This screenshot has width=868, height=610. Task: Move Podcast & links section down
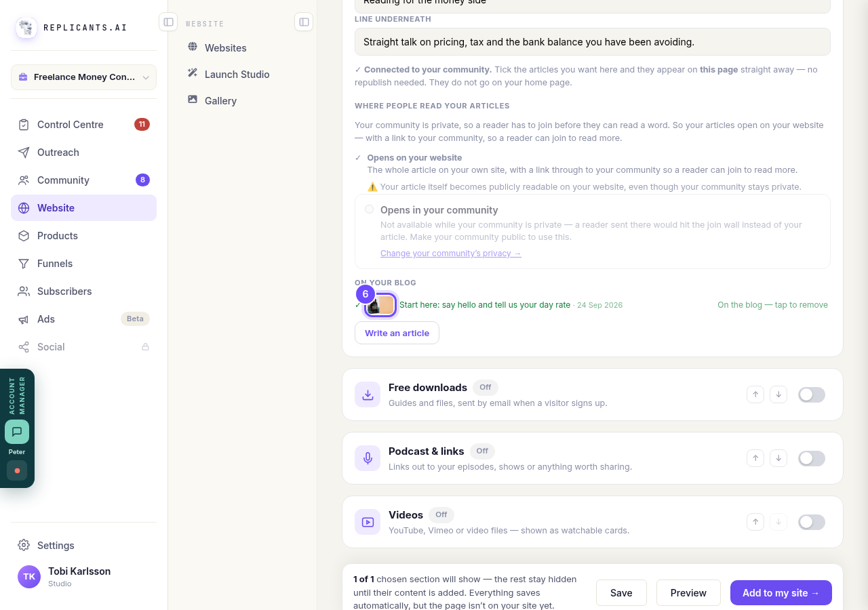pyautogui.click(x=778, y=458)
